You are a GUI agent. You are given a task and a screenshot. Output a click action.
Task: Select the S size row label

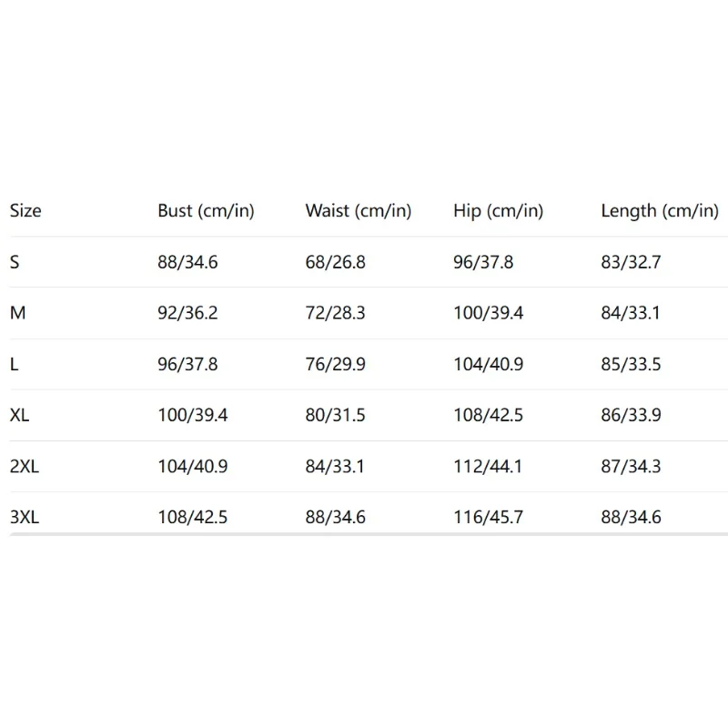[x=15, y=263]
